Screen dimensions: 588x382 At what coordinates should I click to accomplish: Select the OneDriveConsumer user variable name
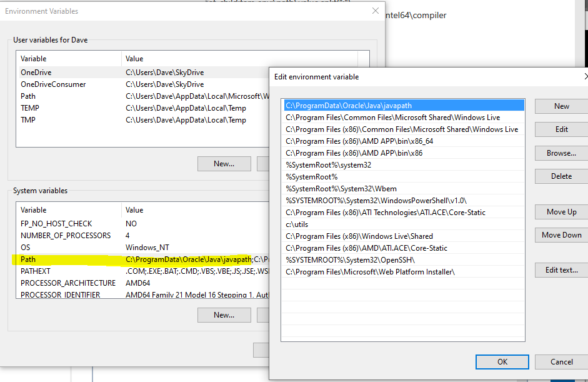(x=53, y=84)
